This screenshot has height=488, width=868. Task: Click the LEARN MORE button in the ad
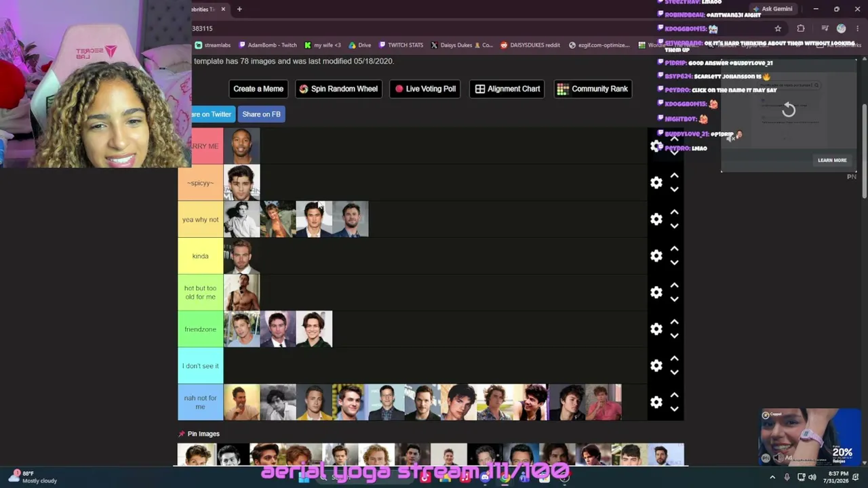(x=832, y=161)
